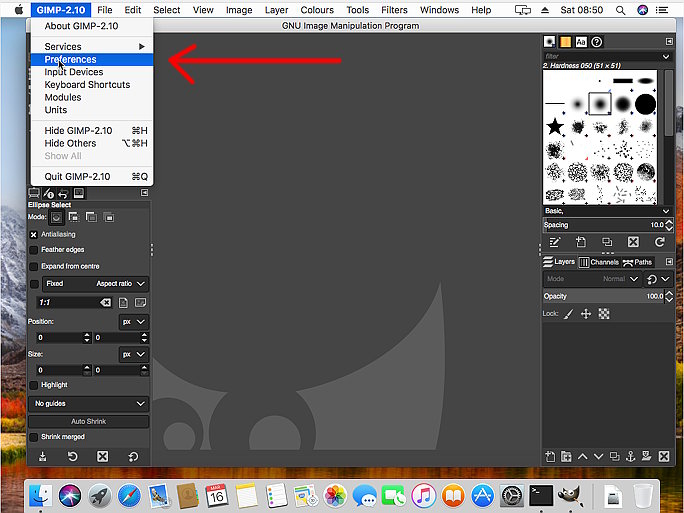Select Add to selection mode icon
Image resolution: width=684 pixels, height=513 pixels.
pos(74,217)
